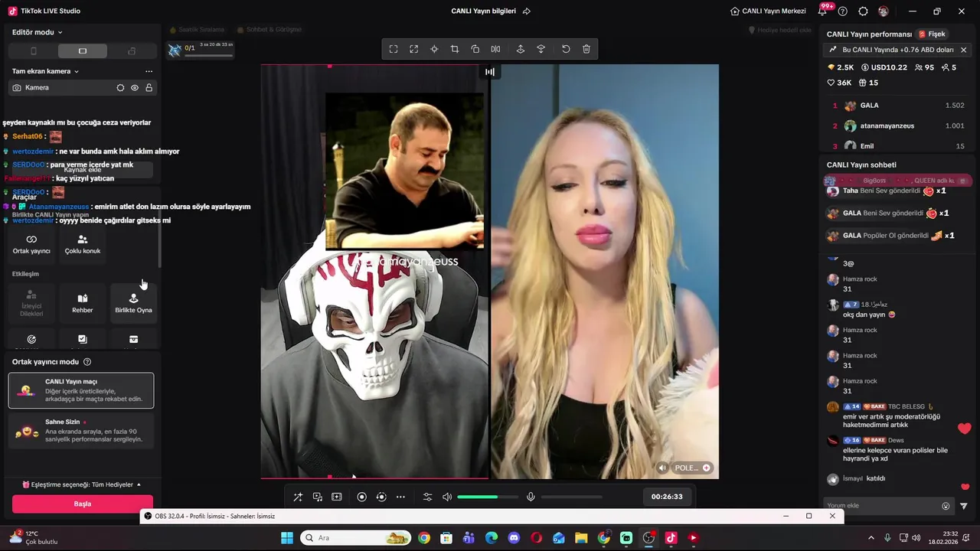Image resolution: width=980 pixels, height=551 pixels.
Task: Show hidden system tray icons
Action: 871,538
